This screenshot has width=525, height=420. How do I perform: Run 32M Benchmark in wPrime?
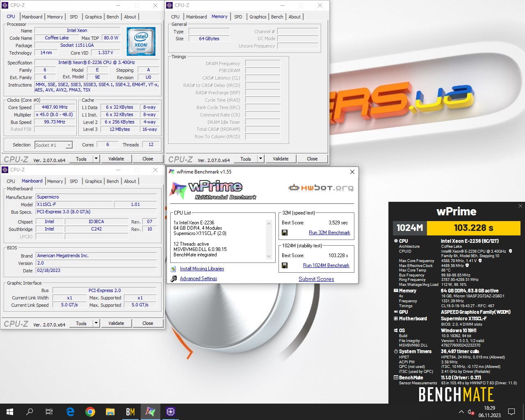[x=329, y=233]
